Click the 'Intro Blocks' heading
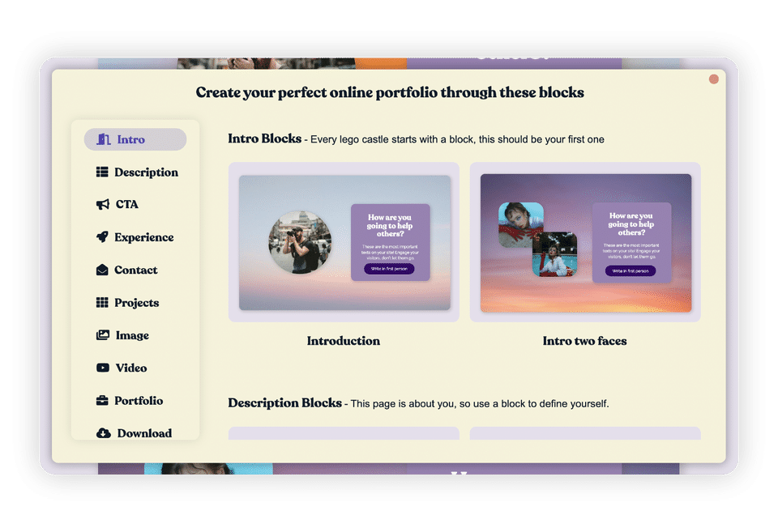 [x=264, y=138]
